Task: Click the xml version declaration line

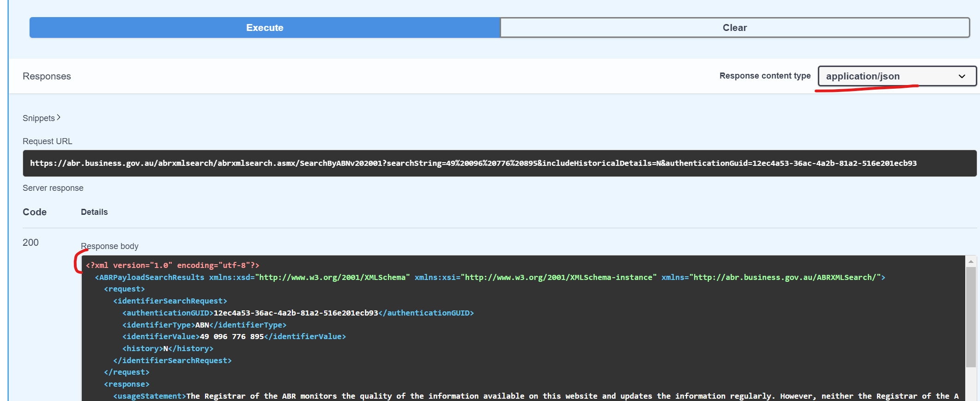Action: tap(172, 265)
